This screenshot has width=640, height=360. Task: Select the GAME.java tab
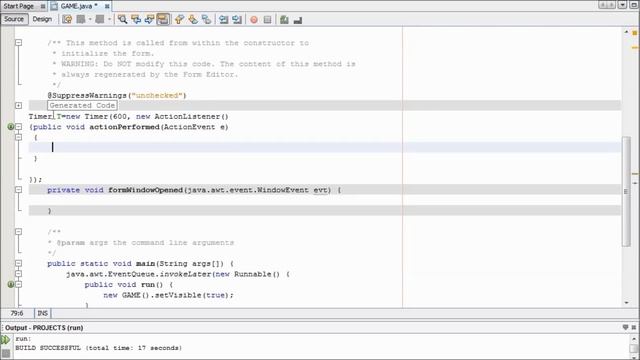pos(79,6)
